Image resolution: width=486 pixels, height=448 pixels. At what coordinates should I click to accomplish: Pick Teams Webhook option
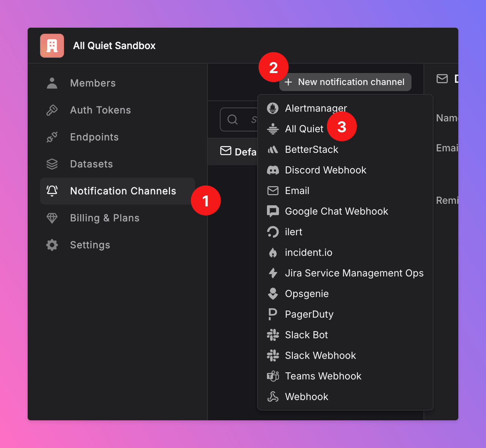(345, 376)
